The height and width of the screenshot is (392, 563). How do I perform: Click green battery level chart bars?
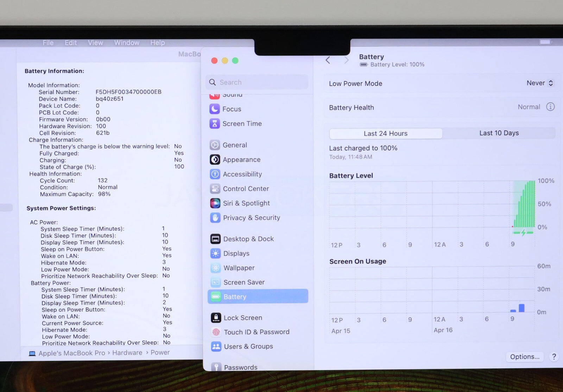pos(524,205)
